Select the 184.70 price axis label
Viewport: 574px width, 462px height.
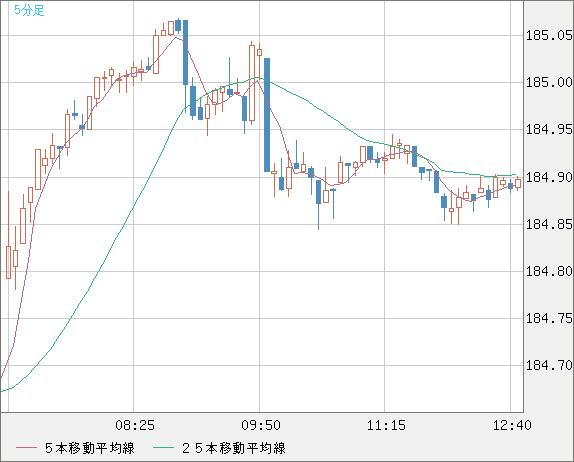(x=549, y=365)
